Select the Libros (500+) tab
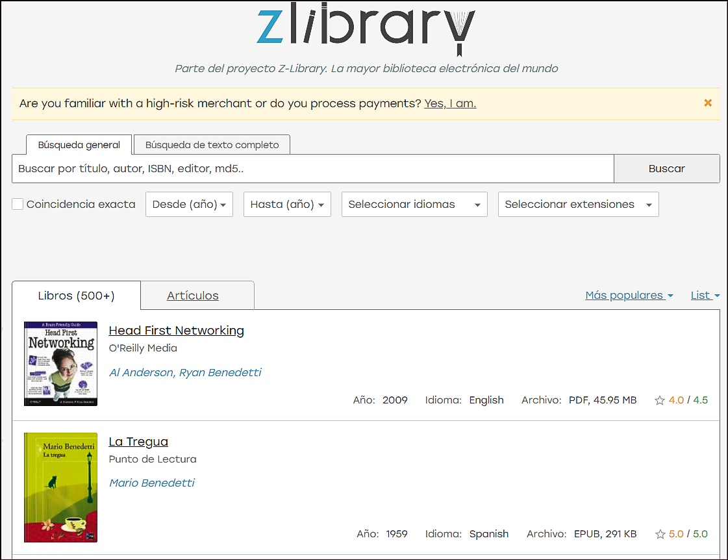728x560 pixels. [76, 296]
